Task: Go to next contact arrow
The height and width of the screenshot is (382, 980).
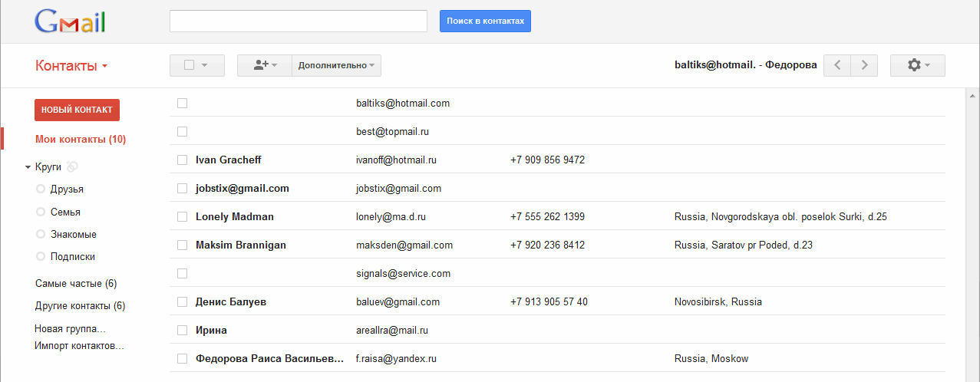Action: click(864, 66)
